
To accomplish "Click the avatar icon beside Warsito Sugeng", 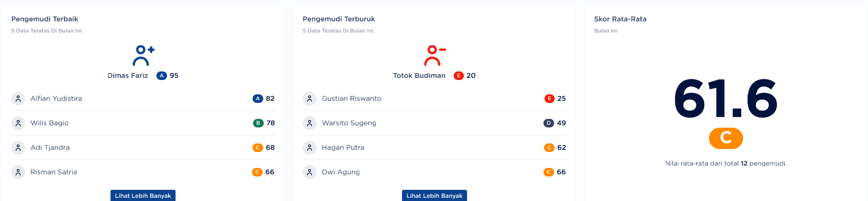I will pyautogui.click(x=310, y=123).
